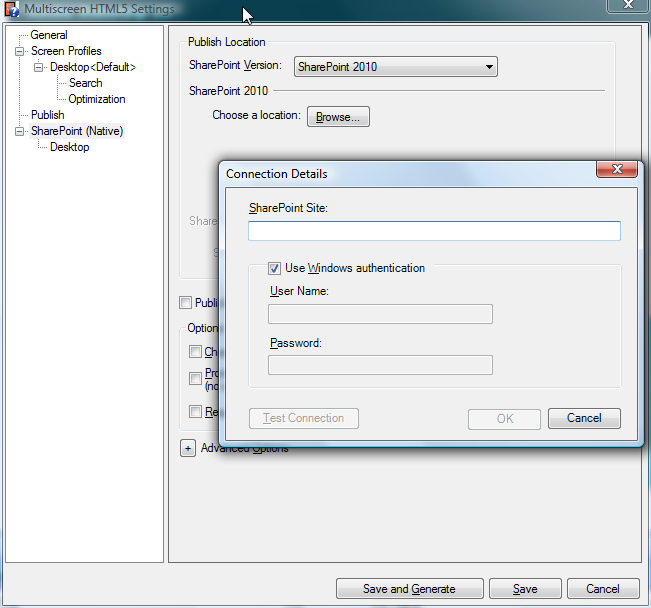Click Cancel at bottom of settings window

603,589
